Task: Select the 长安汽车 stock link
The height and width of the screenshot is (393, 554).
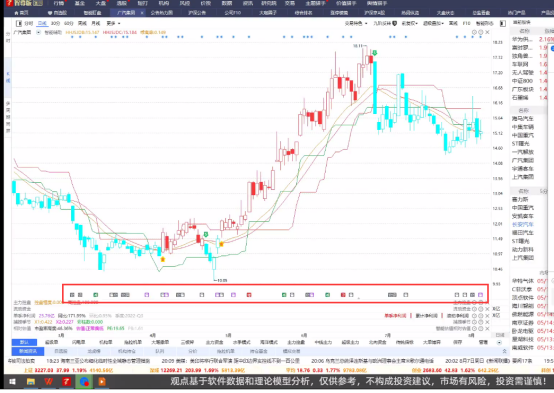Action: pos(523,224)
